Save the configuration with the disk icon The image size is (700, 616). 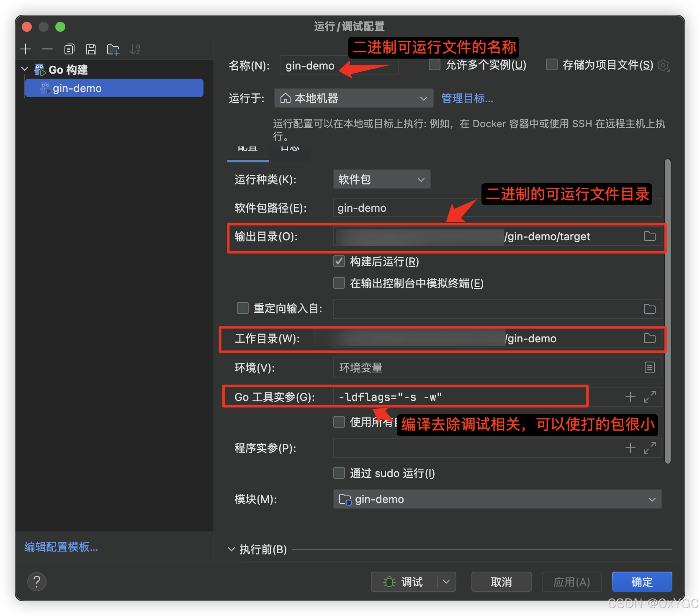pyautogui.click(x=91, y=49)
